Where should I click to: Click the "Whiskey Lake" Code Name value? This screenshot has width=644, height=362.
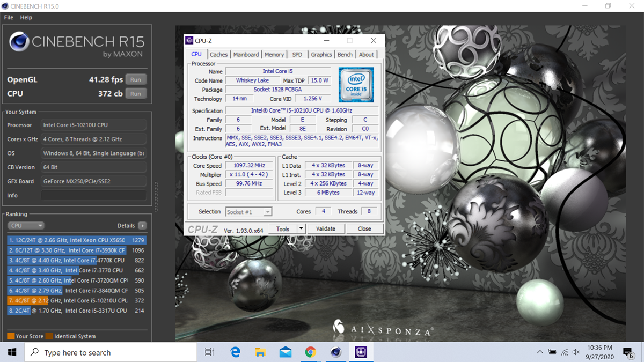[253, 80]
